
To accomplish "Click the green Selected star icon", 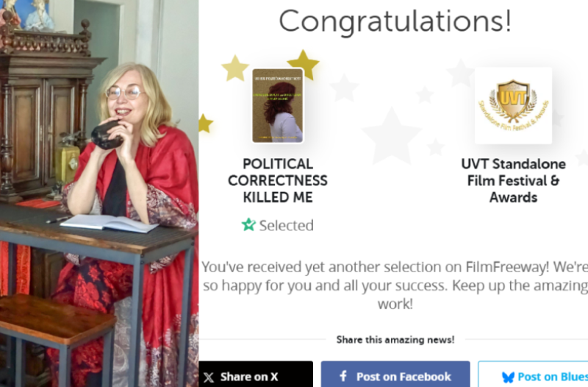I will tap(248, 225).
